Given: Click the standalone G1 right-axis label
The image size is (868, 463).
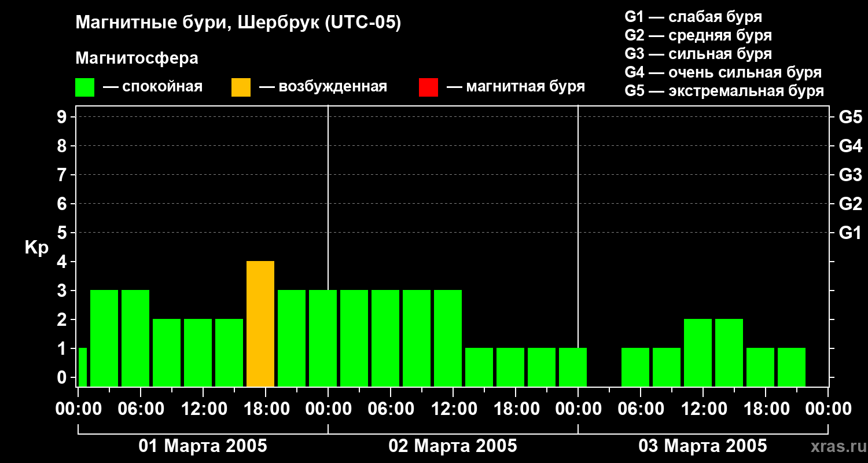Looking at the screenshot, I should pyautogui.click(x=850, y=233).
